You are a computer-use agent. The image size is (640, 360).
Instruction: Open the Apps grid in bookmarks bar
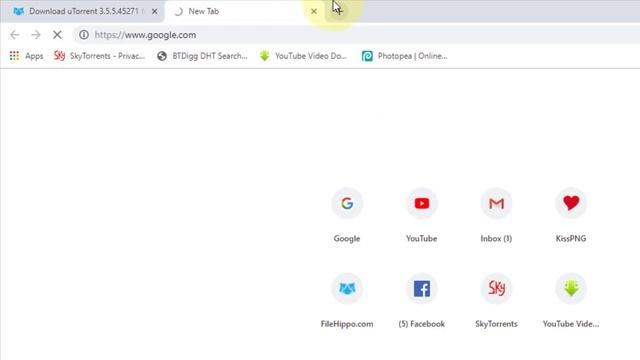click(x=26, y=56)
